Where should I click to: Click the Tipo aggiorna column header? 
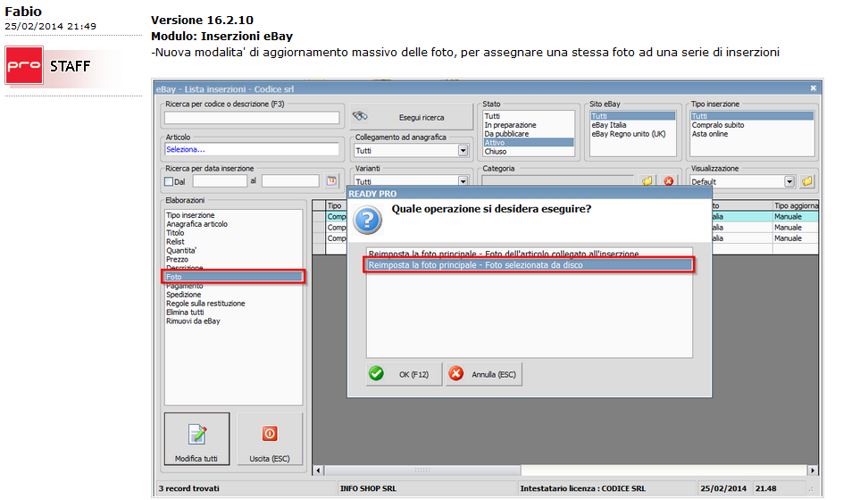click(x=796, y=205)
